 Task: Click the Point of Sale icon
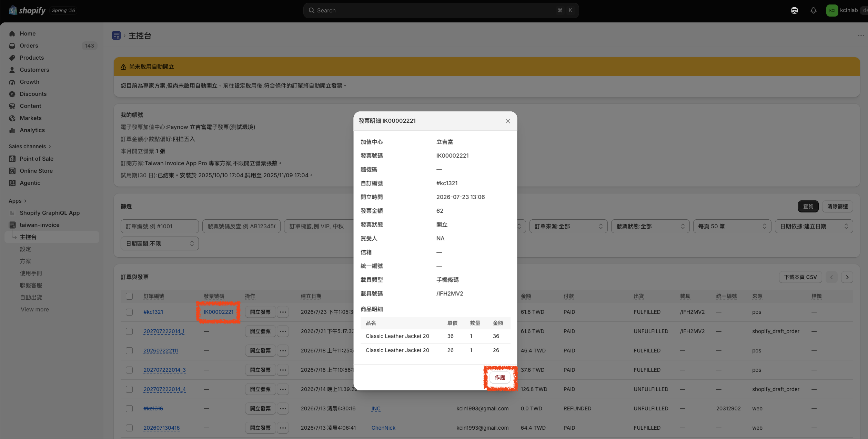[12, 159]
